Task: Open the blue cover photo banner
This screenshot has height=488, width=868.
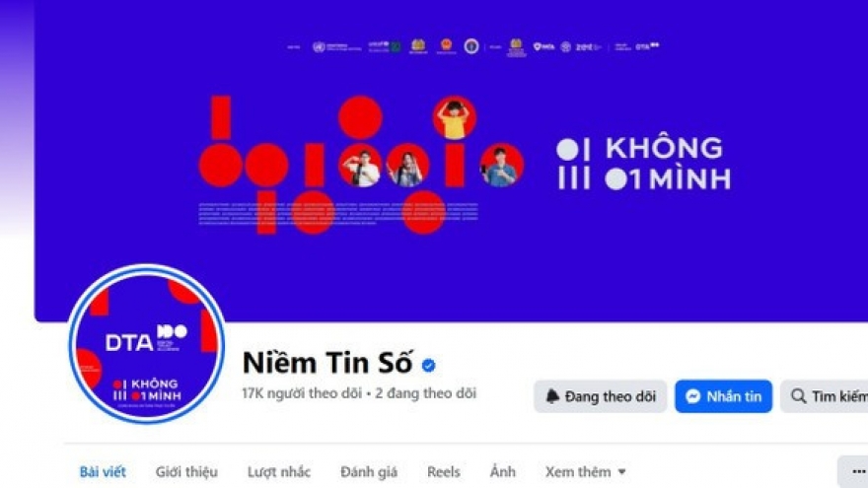Action: (451, 161)
